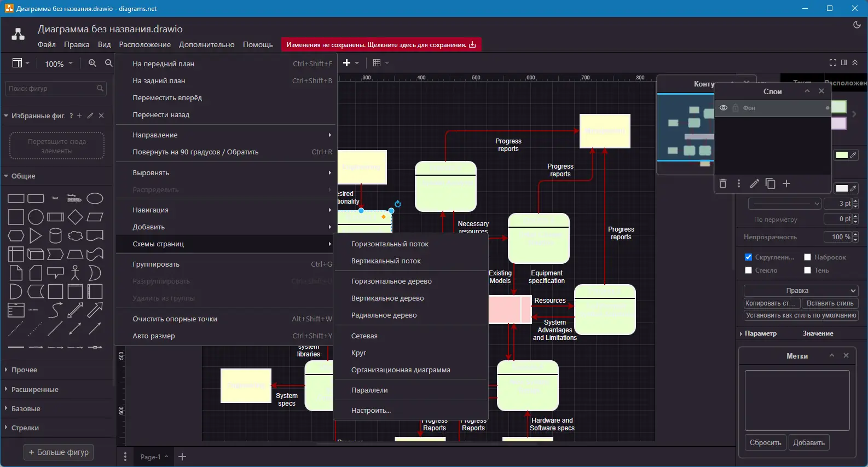Uncheck the Скругленн... checkbox
Viewport: 868px width, 467px height.
click(748, 257)
